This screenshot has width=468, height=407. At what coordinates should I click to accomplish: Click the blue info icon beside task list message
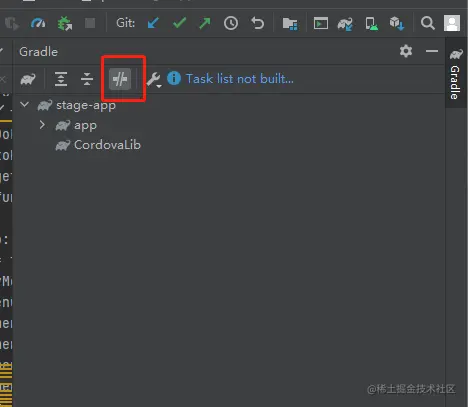[x=174, y=78]
